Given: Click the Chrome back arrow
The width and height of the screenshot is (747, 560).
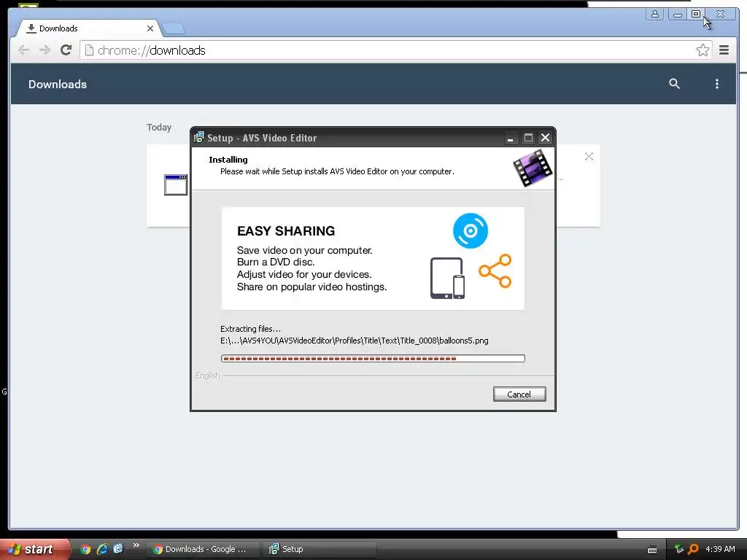Looking at the screenshot, I should [x=23, y=50].
